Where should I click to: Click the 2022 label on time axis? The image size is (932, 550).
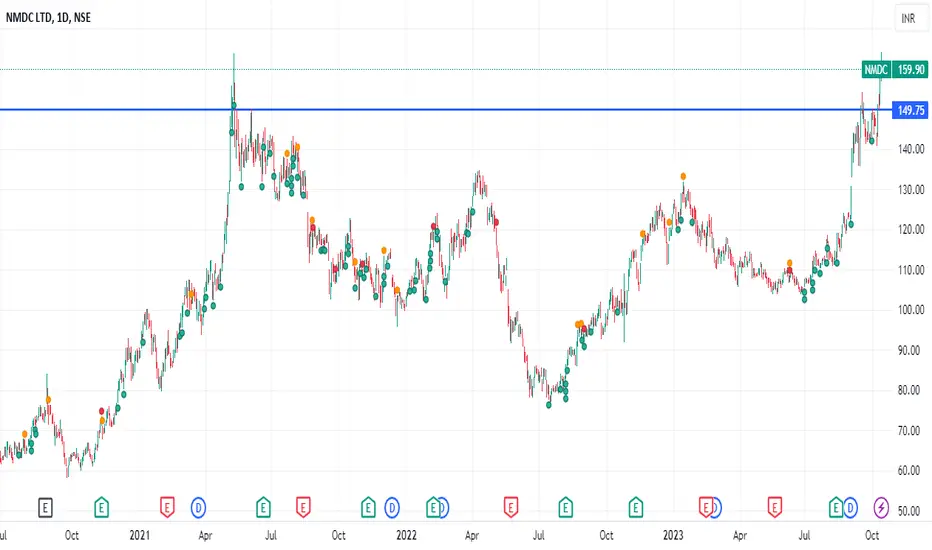[x=407, y=535]
